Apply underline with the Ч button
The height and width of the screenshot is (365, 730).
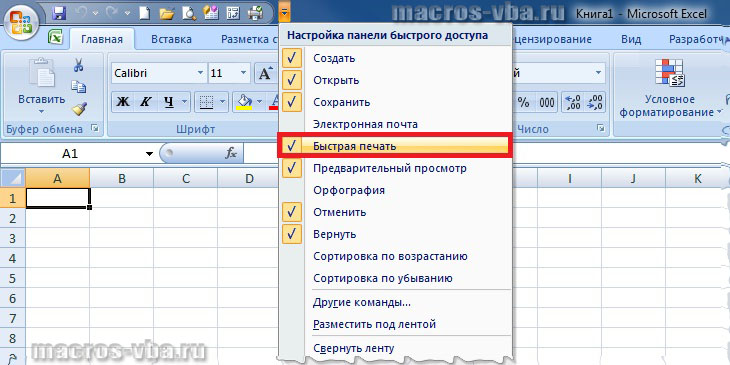click(x=169, y=101)
